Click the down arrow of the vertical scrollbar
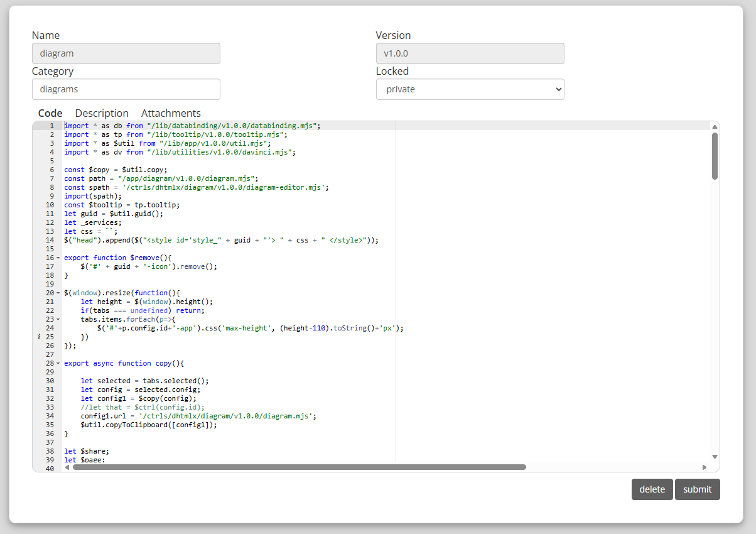 (x=715, y=457)
